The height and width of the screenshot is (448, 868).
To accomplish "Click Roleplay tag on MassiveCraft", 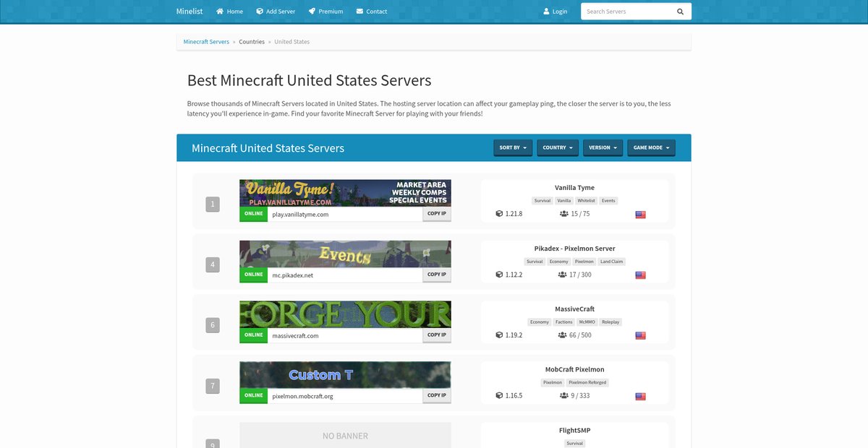I will point(610,322).
